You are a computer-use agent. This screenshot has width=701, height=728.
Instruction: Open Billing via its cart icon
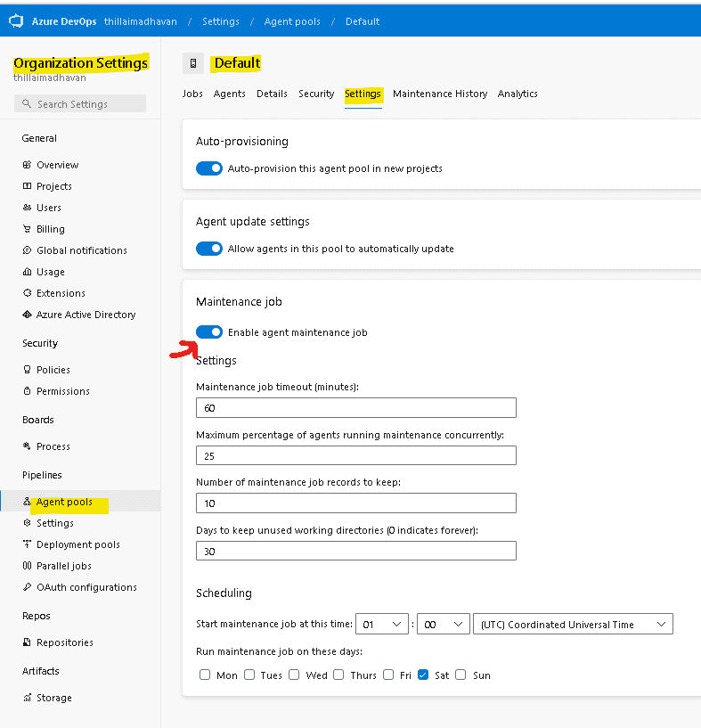pos(27,229)
